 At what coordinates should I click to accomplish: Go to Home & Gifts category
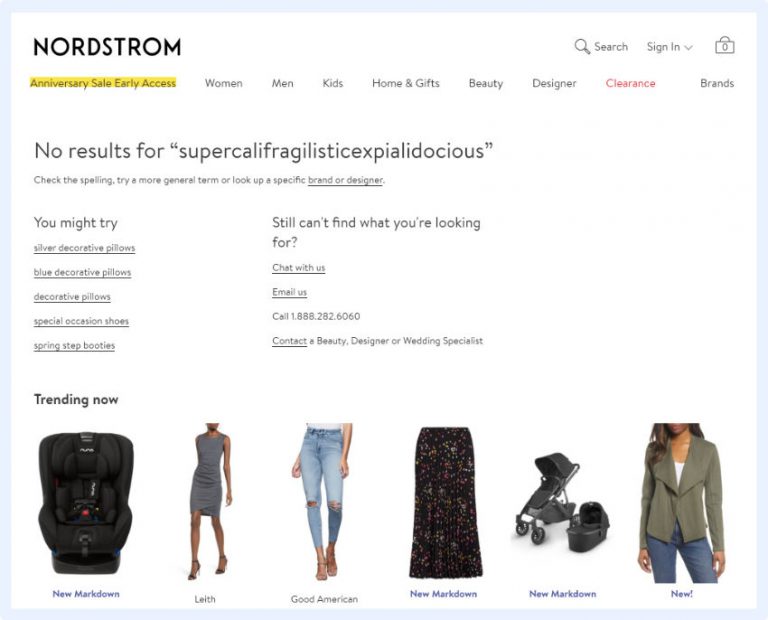point(406,83)
